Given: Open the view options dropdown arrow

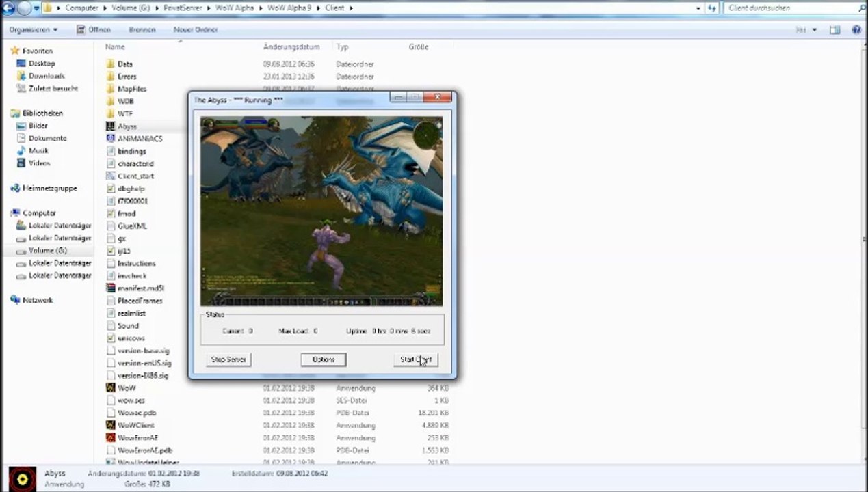Looking at the screenshot, I should [815, 30].
